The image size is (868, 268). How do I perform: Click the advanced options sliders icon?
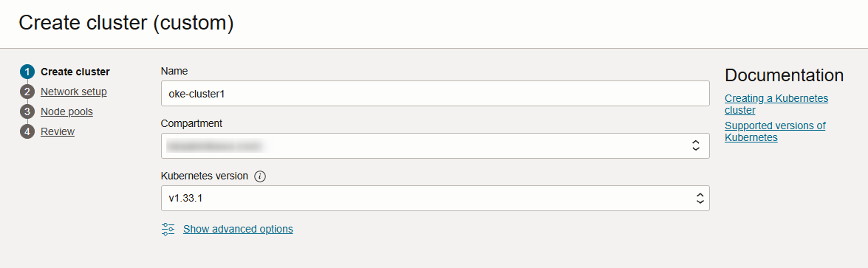tap(168, 229)
